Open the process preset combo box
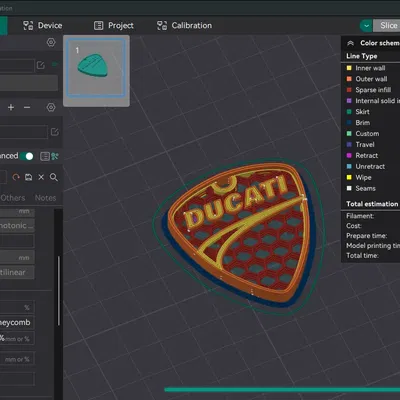This screenshot has height=400, width=400. [x=23, y=132]
